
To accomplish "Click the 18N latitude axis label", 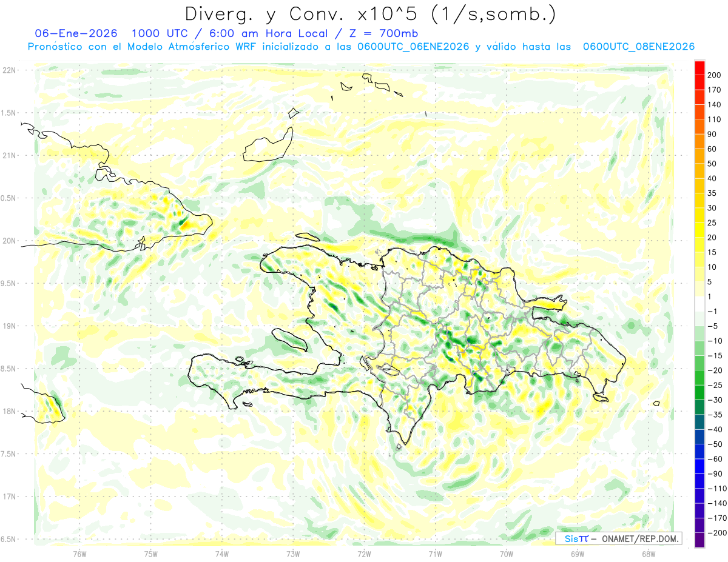I will coord(9,411).
